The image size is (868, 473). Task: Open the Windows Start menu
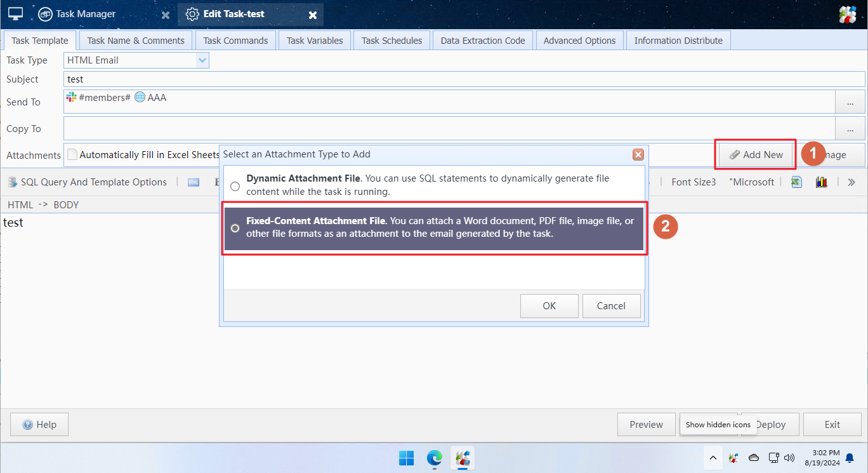406,458
